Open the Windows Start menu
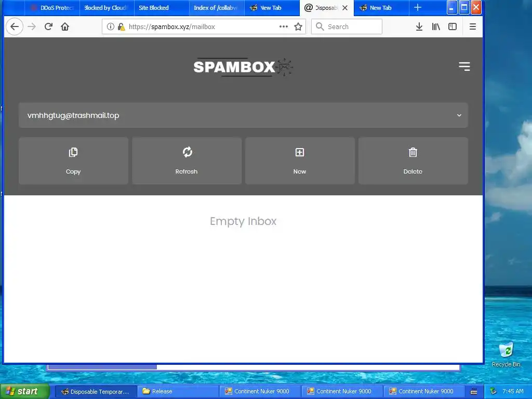Image resolution: width=532 pixels, height=399 pixels. 24,391
